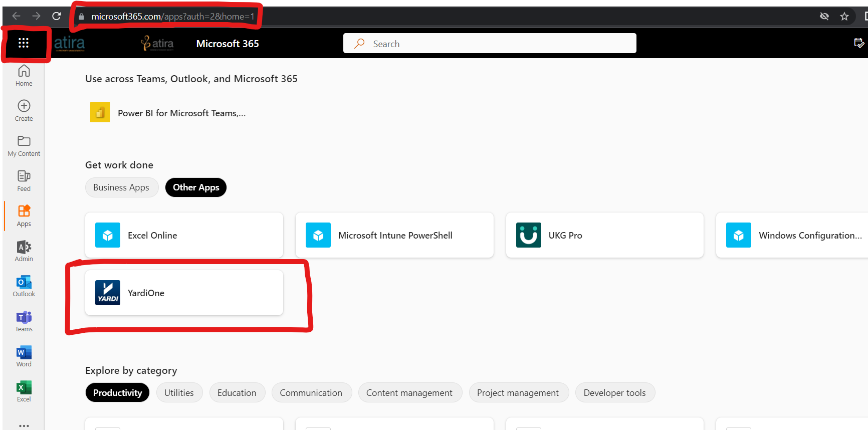Select the Developer tools category
Image resolution: width=868 pixels, height=430 pixels.
pyautogui.click(x=615, y=392)
